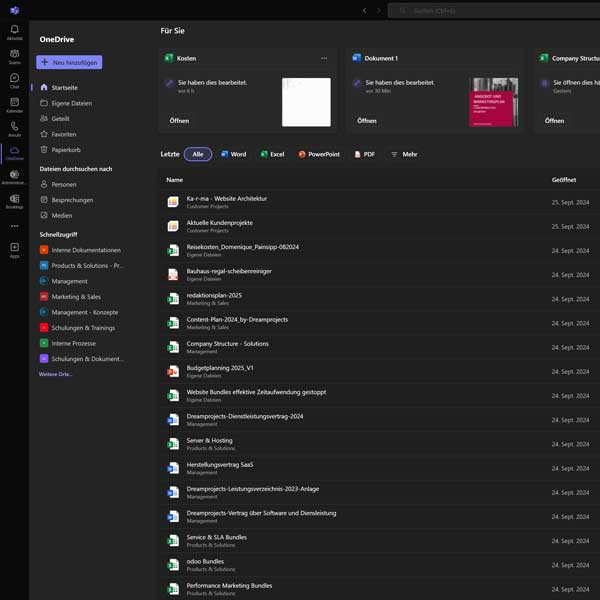This screenshot has height=600, width=600.
Task: Filter recent files by PowerPoint
Action: pos(319,154)
